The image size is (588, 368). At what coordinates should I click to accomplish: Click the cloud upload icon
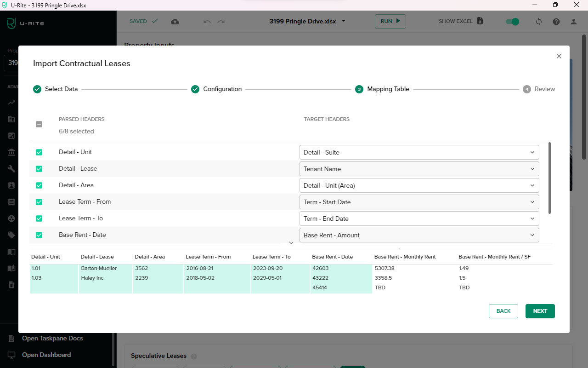click(175, 22)
